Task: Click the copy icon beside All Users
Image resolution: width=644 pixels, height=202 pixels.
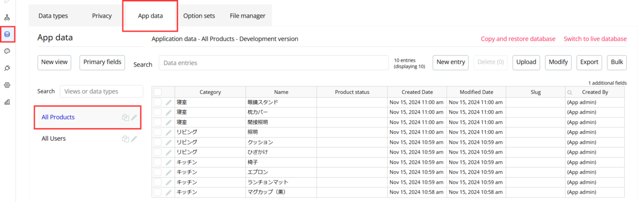Action: [x=125, y=139]
